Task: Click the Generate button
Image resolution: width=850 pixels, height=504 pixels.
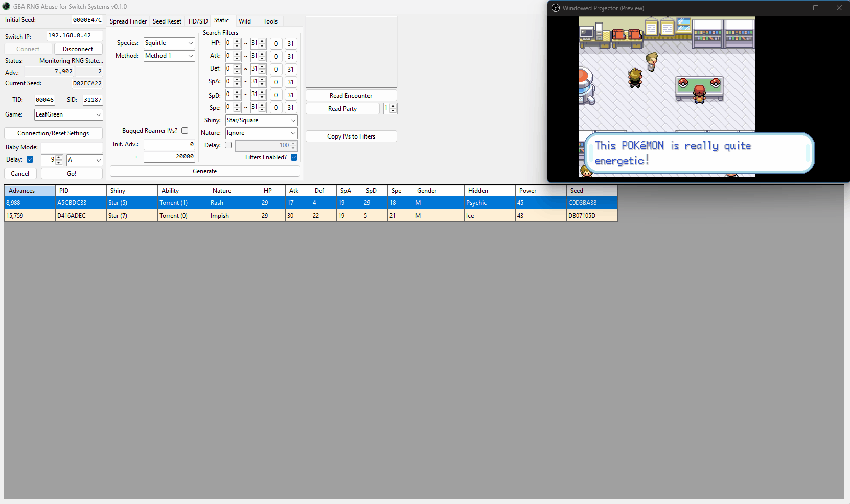Action: point(205,171)
